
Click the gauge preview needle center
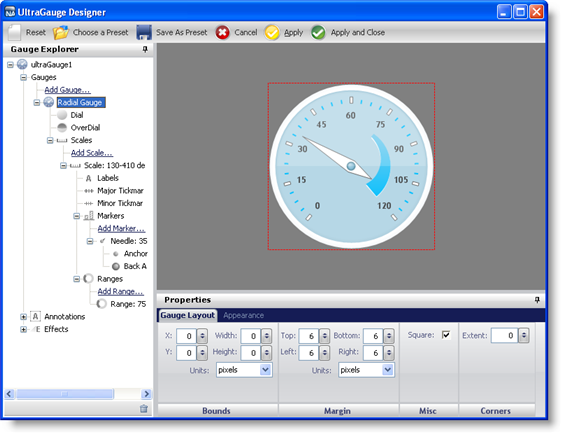pyautogui.click(x=351, y=166)
